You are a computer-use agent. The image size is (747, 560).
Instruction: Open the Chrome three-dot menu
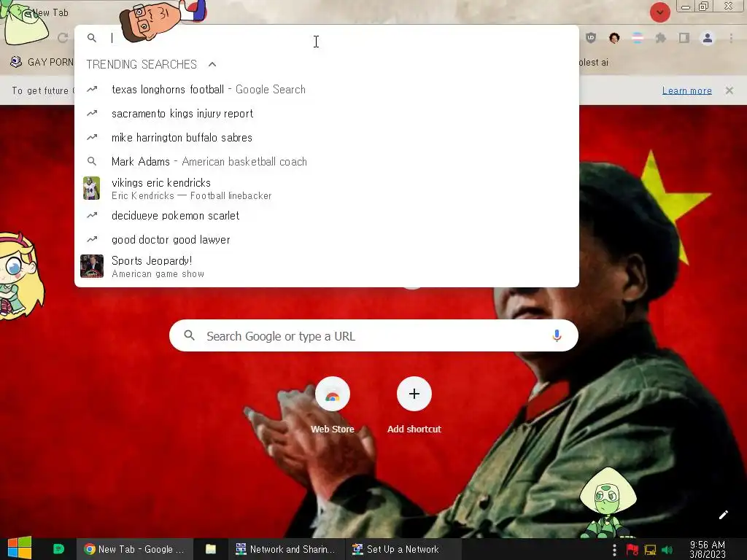731,38
